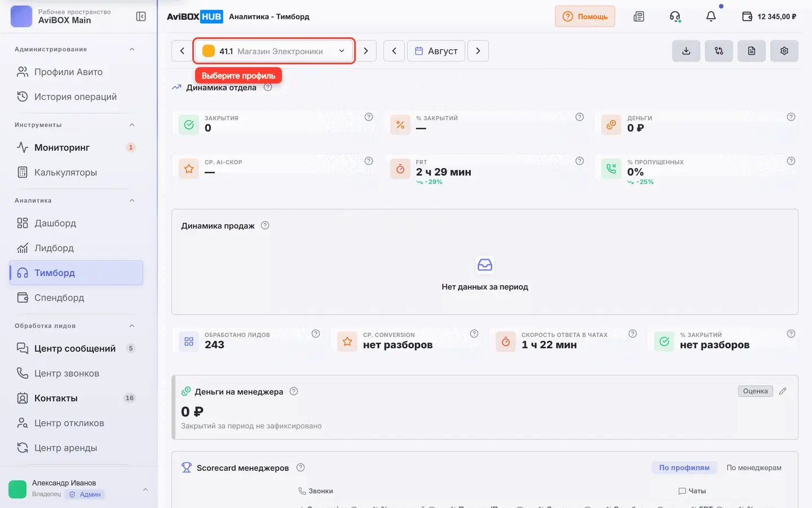Collapse the Аналитика section

coord(132,200)
